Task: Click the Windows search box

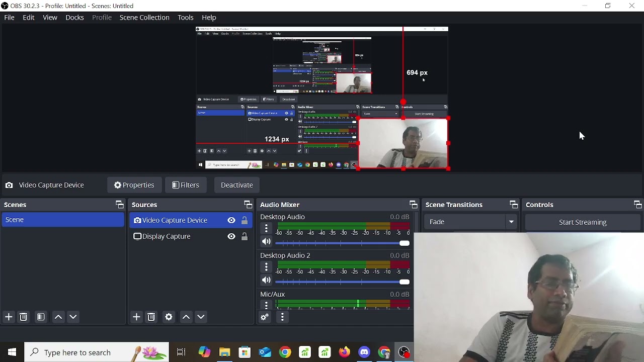Action: click(97, 352)
